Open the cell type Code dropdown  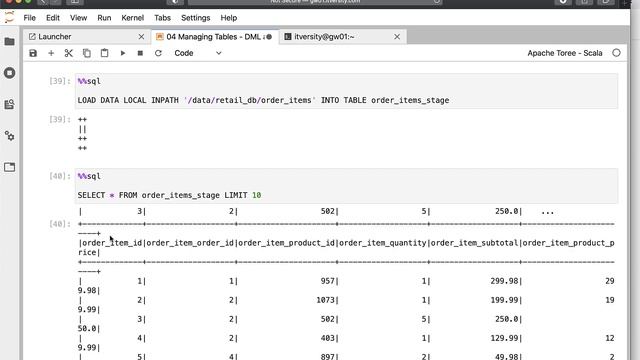(x=198, y=53)
